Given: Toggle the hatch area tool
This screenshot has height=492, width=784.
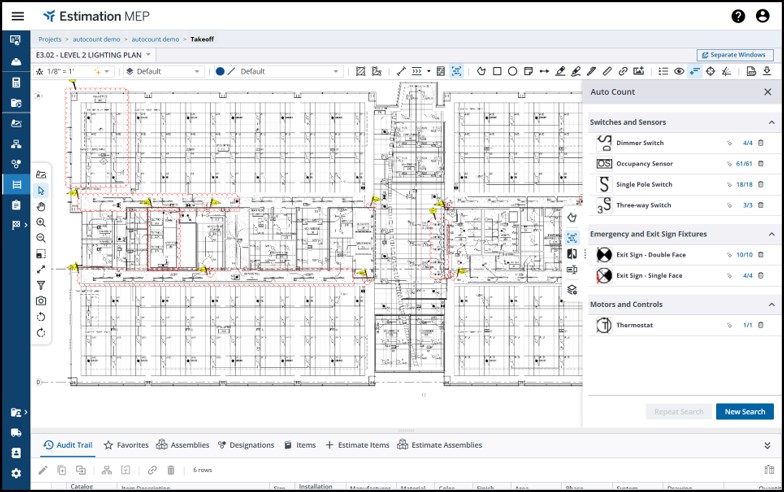Looking at the screenshot, I should click(360, 72).
